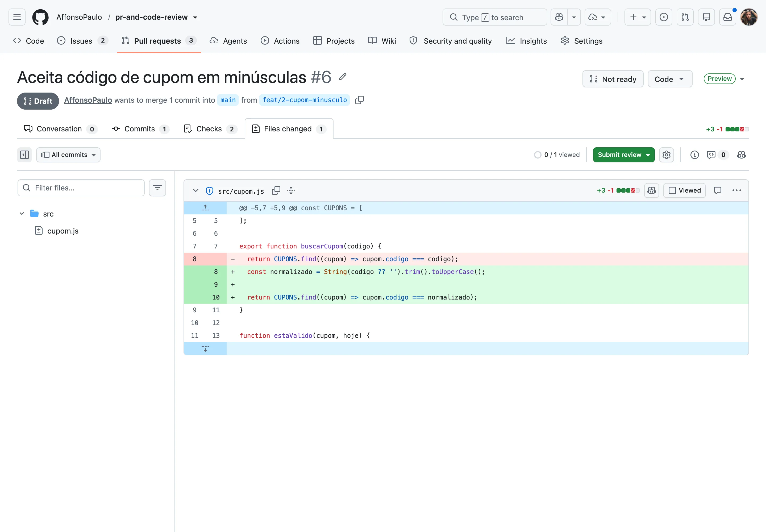
Task: Switch to the Checks tab
Action: tap(210, 129)
